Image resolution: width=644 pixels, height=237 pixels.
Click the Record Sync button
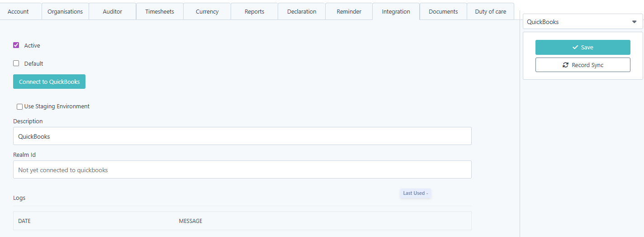(x=582, y=65)
